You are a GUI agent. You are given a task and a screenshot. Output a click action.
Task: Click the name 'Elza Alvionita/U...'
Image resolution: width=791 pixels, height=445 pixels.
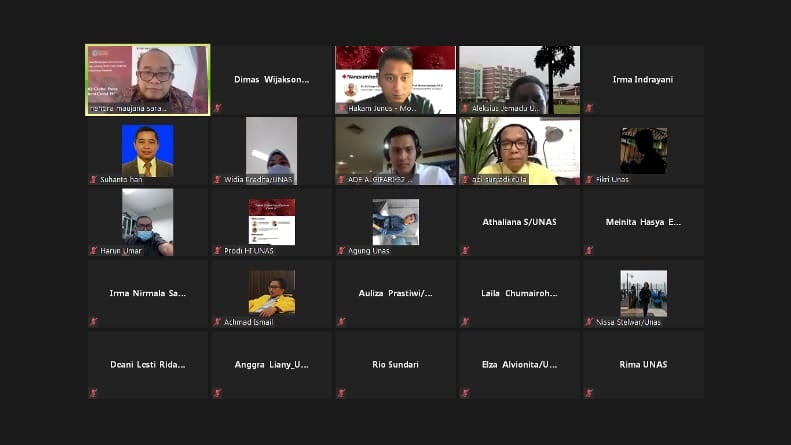pyautogui.click(x=520, y=364)
